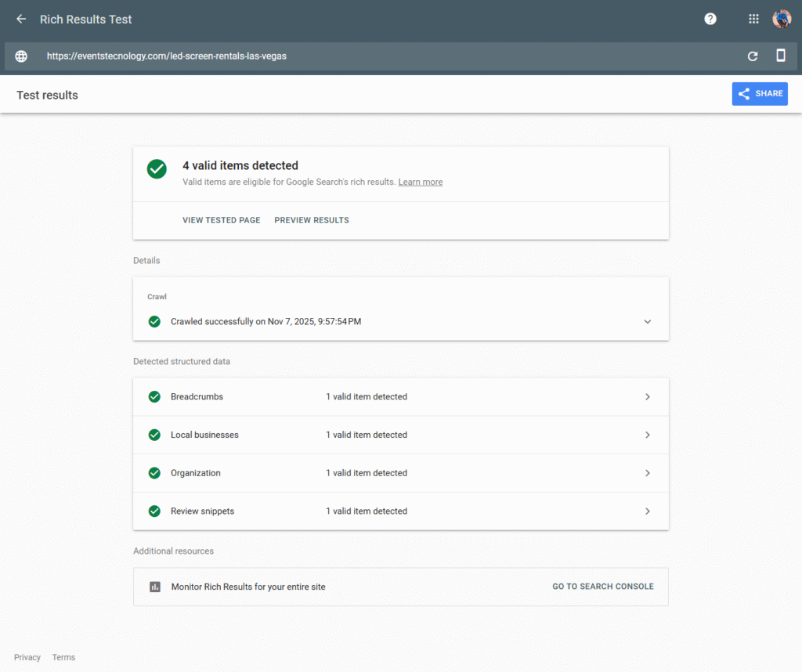Click the reload test icon

[x=753, y=56]
